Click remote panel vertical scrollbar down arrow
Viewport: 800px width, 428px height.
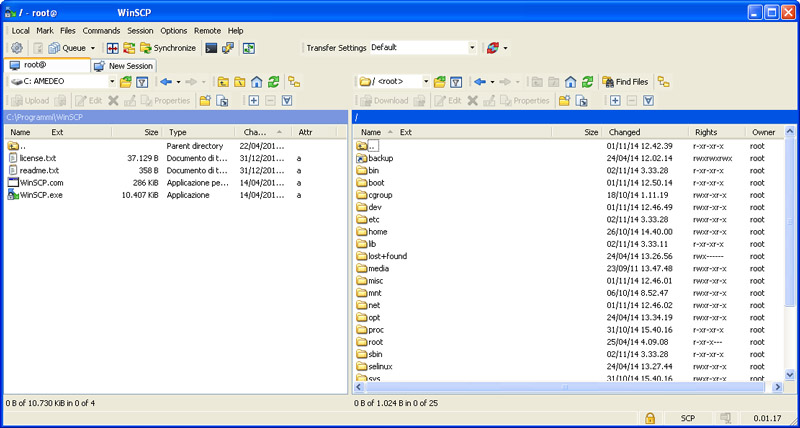pos(790,375)
